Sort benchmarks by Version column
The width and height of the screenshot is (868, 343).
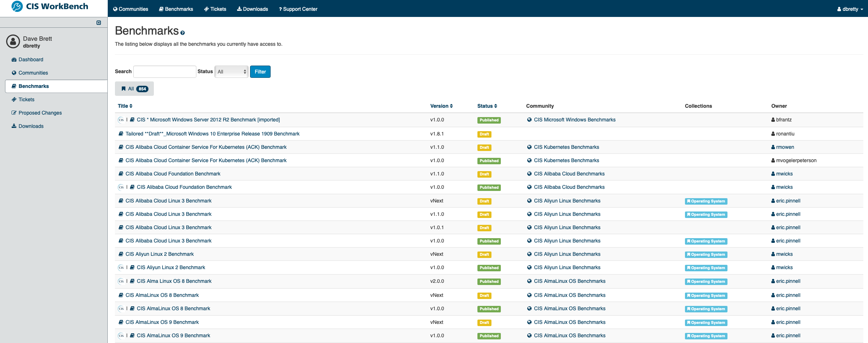(441, 106)
